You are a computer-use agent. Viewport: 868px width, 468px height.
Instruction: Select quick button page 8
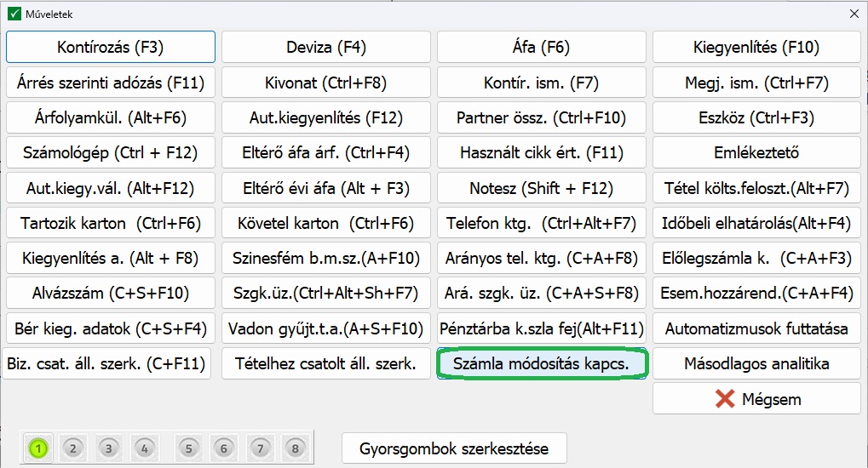click(x=295, y=448)
